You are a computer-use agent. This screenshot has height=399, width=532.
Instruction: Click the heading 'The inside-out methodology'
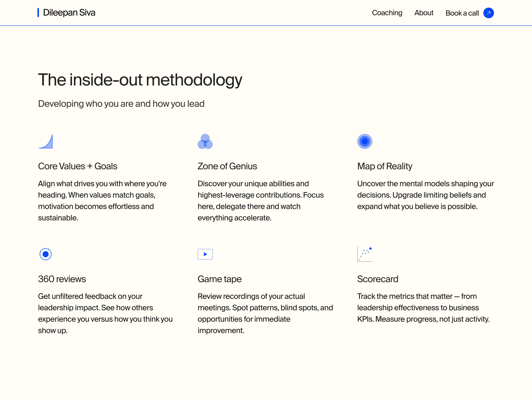[140, 80]
